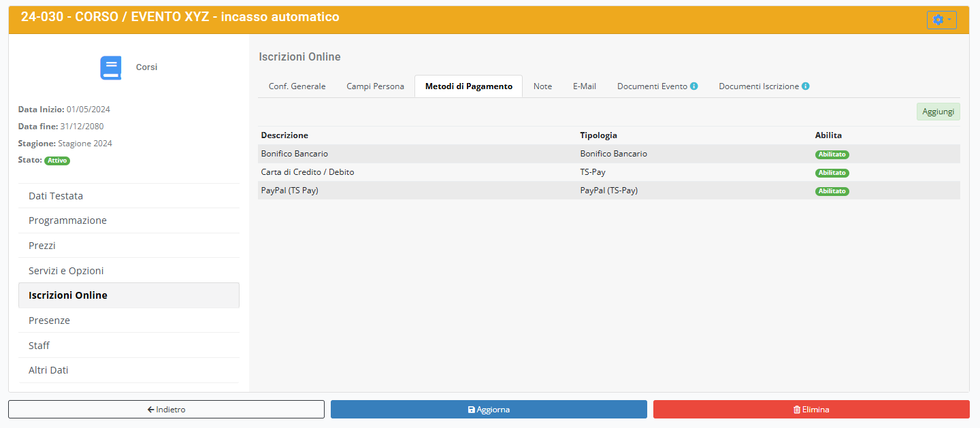The height and width of the screenshot is (428, 980).
Task: Save changes with the Aggiorna button
Action: [489, 410]
